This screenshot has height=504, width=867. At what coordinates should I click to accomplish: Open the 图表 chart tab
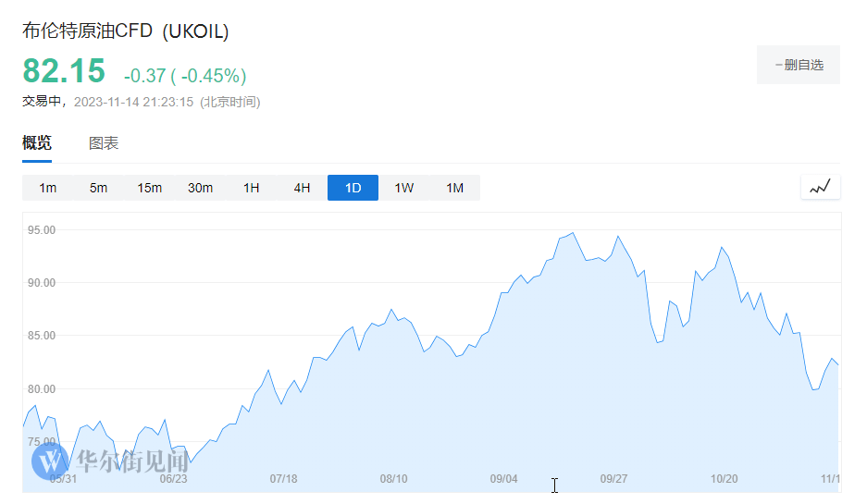[104, 143]
